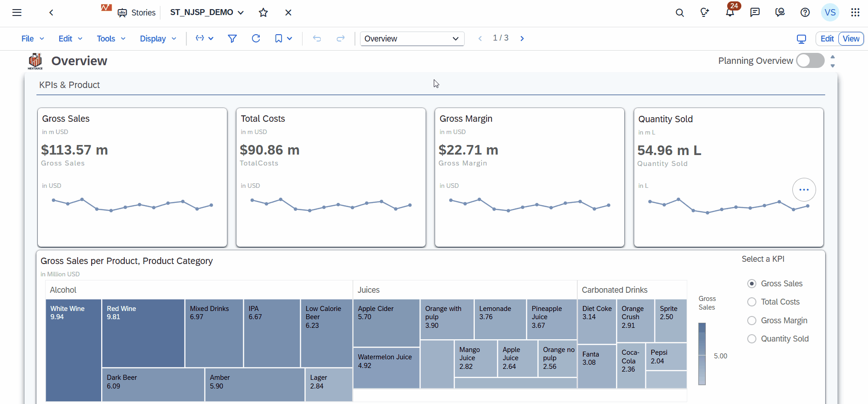Open the help question mark icon
Screen dimensions: 868x404
click(805, 13)
